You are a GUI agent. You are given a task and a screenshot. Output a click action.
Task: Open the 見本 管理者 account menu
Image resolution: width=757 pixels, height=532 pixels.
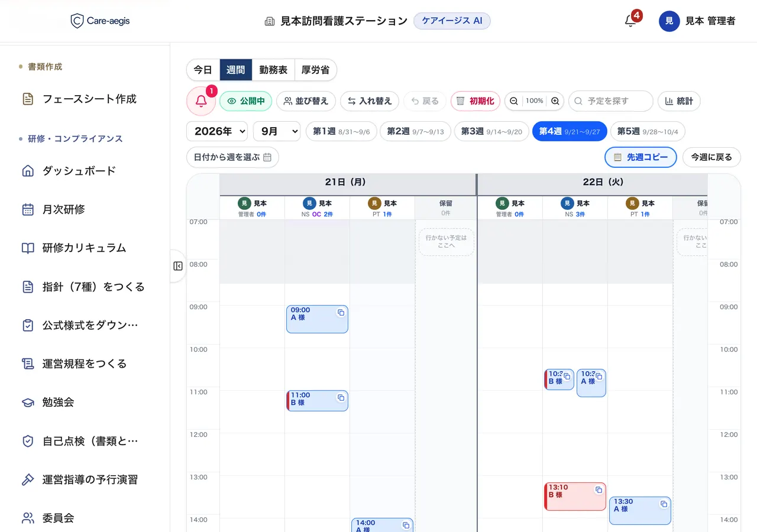[x=698, y=21]
